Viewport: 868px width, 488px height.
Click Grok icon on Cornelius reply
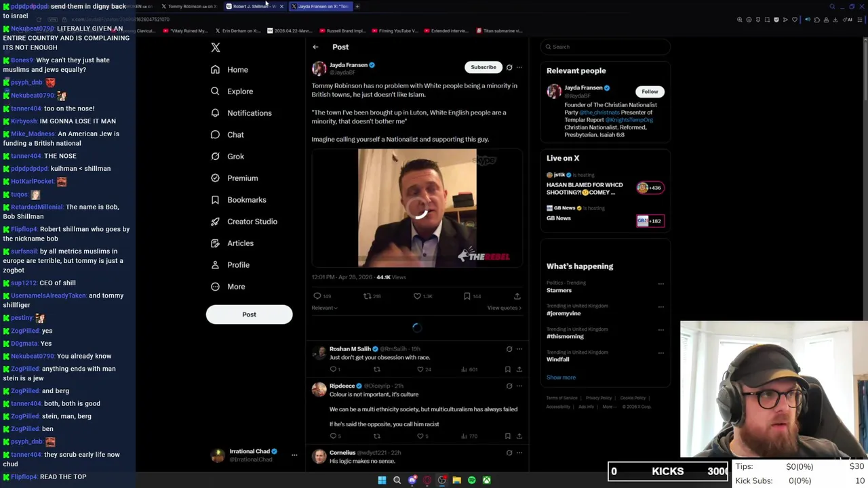click(x=509, y=453)
